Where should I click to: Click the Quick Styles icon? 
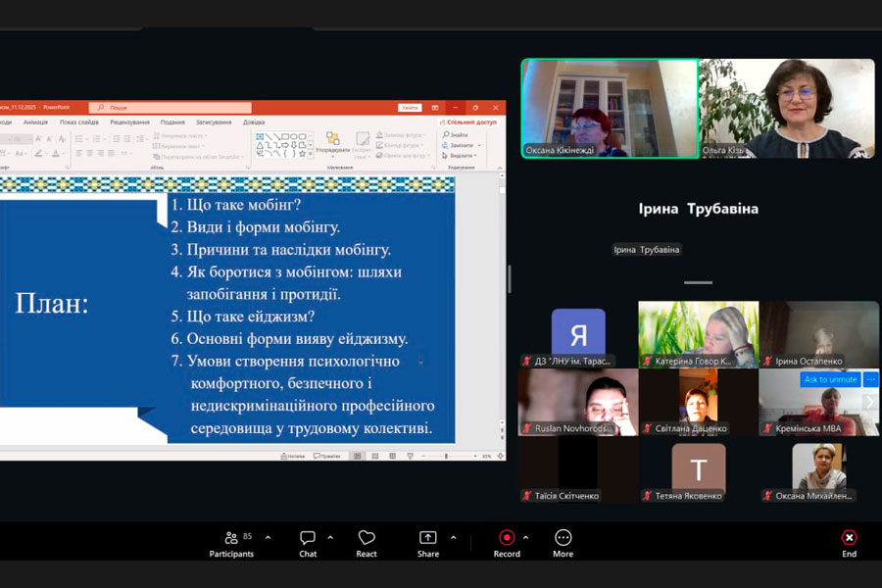pyautogui.click(x=363, y=138)
